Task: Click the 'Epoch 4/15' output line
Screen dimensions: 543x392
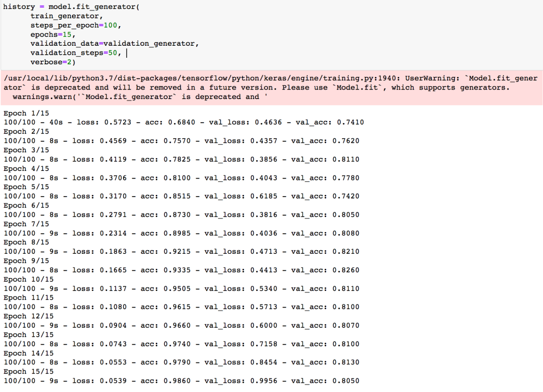Action: pos(26,169)
